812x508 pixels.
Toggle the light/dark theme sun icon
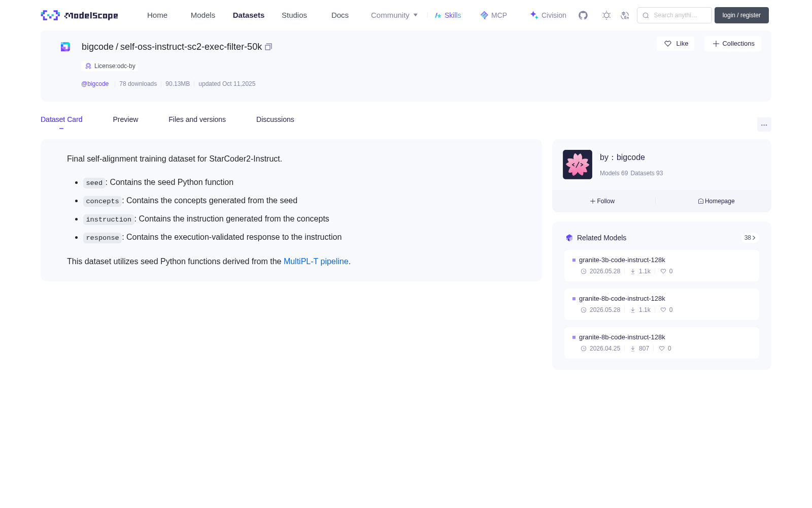click(606, 15)
